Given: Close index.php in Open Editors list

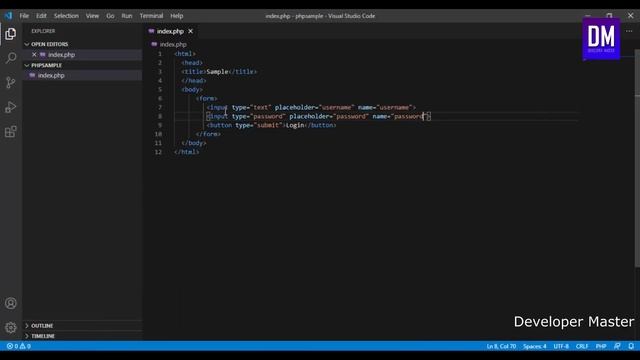Looking at the screenshot, I should (x=34, y=55).
